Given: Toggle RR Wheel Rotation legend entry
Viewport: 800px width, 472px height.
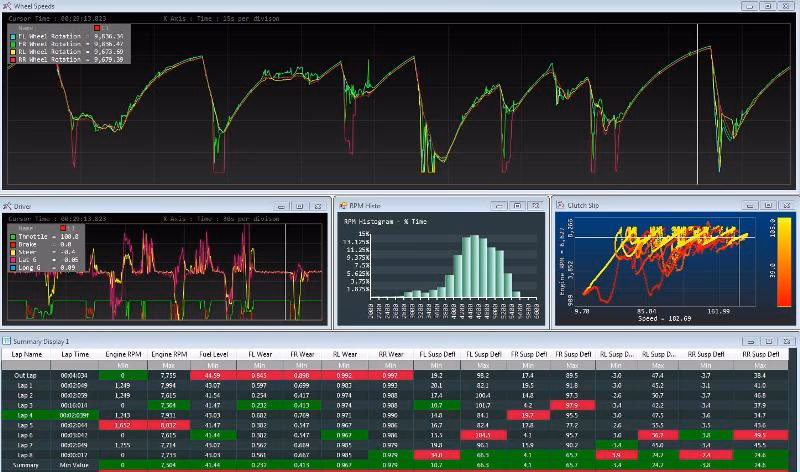Looking at the screenshot, I should (59, 60).
